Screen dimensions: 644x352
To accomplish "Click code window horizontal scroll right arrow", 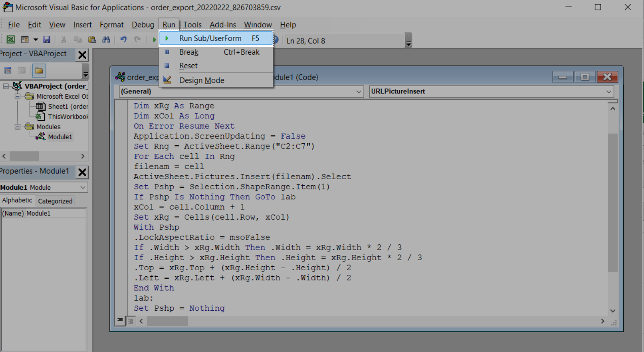I will coord(603,321).
